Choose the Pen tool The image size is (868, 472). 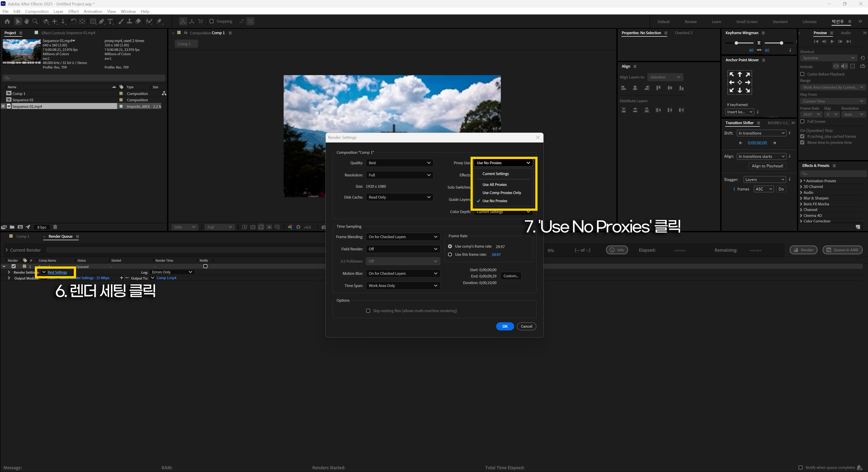tap(101, 21)
